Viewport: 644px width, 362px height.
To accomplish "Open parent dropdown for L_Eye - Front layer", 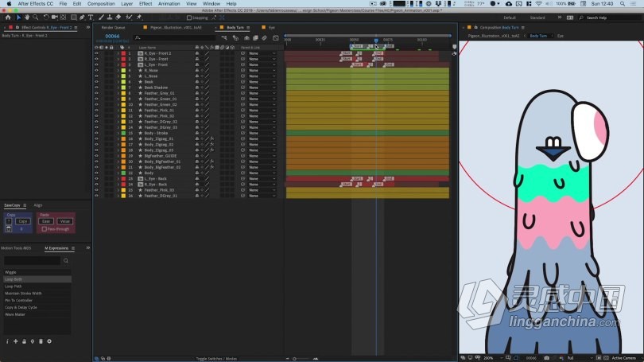I will tap(262, 64).
